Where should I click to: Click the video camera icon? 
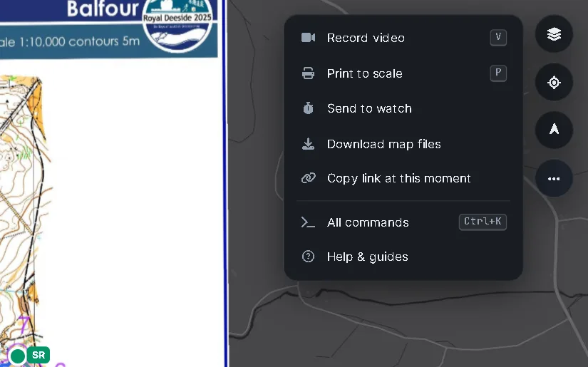coord(308,38)
